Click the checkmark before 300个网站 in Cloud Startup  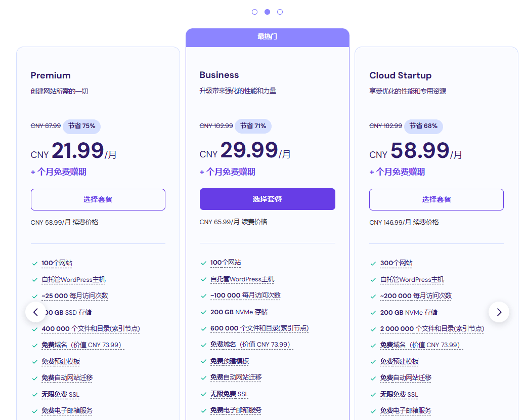click(x=373, y=263)
